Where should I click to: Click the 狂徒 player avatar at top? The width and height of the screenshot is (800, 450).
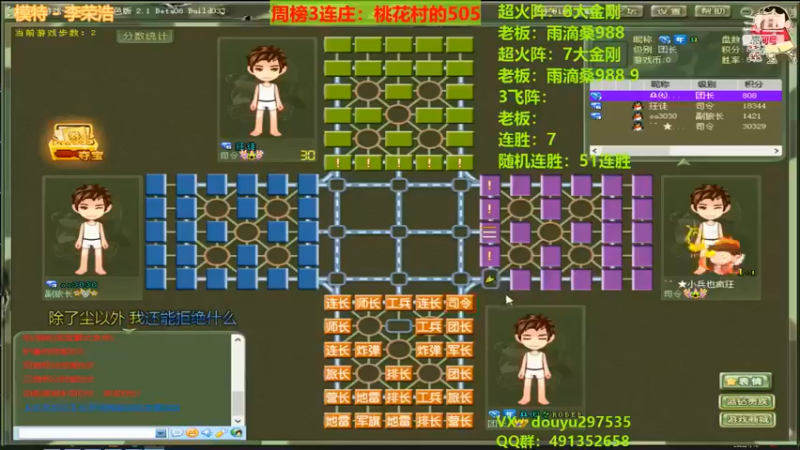266,90
